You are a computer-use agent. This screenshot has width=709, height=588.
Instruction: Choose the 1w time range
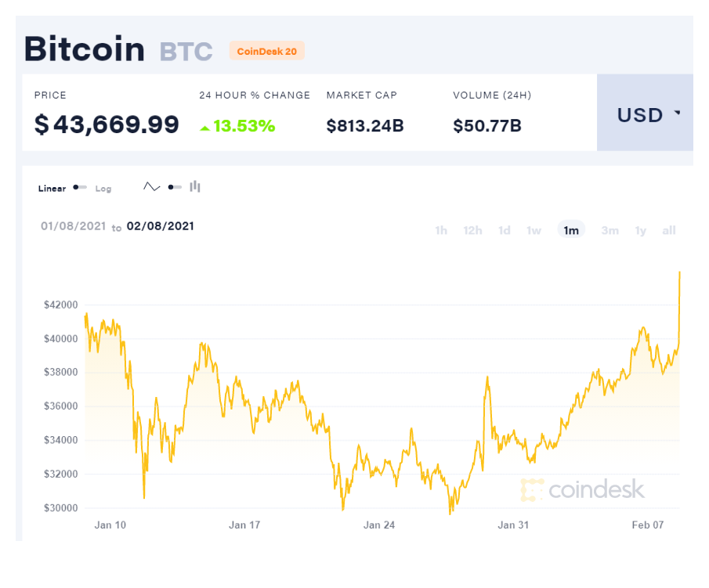pyautogui.click(x=534, y=230)
